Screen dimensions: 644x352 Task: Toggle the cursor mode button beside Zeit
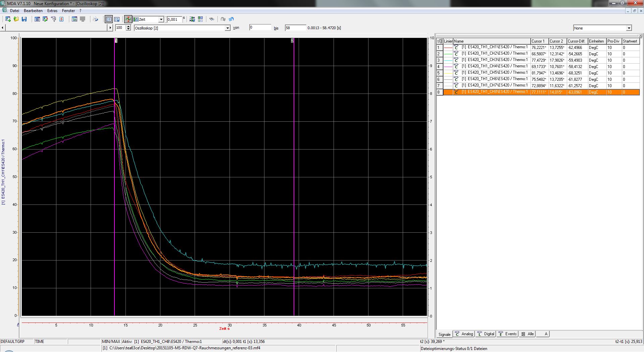[x=128, y=19]
